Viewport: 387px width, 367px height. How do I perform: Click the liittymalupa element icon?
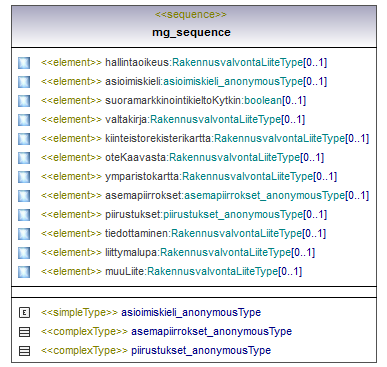tap(24, 253)
